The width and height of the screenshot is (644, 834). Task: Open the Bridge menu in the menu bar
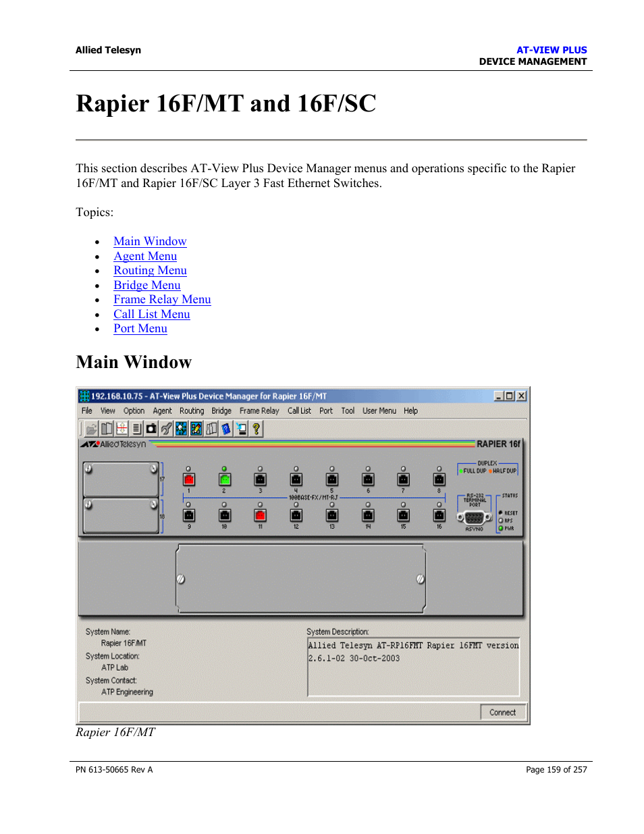coord(221,411)
